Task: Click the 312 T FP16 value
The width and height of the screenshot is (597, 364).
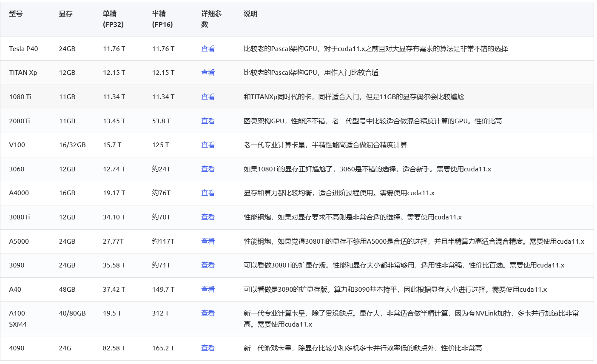Action: [x=160, y=313]
